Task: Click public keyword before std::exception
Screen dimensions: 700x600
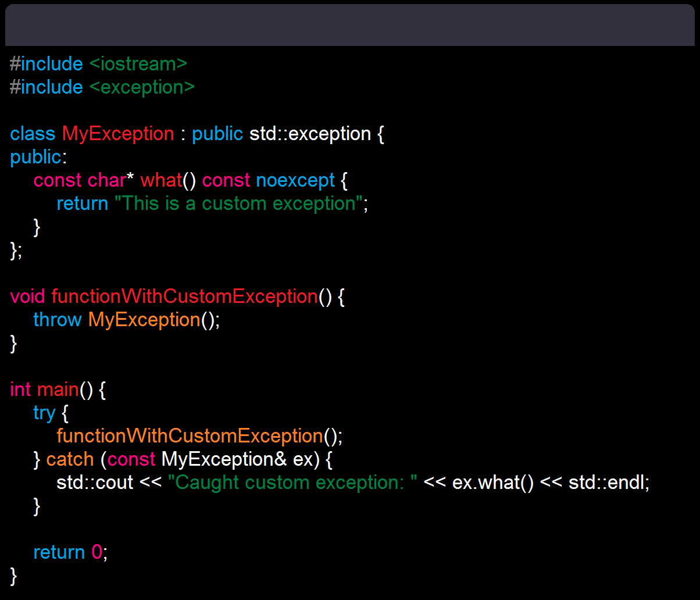Action: (217, 134)
